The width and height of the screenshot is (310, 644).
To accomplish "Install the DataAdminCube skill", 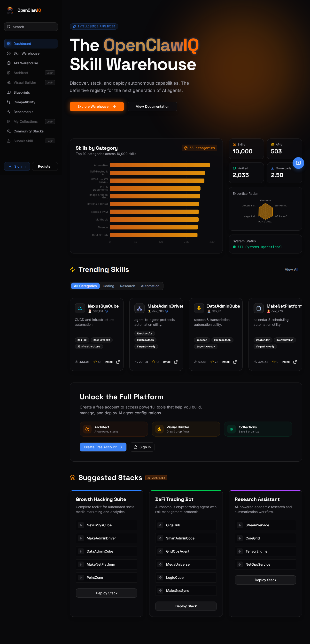I will (x=226, y=362).
